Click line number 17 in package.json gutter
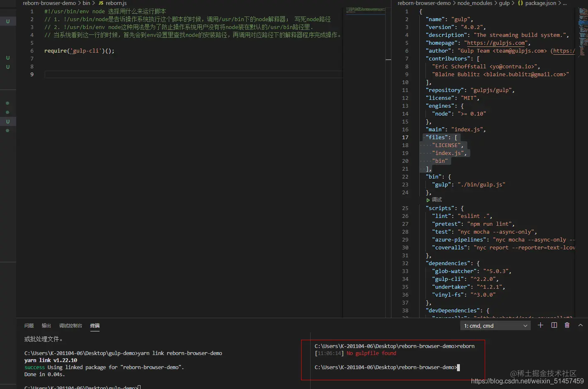 click(405, 137)
